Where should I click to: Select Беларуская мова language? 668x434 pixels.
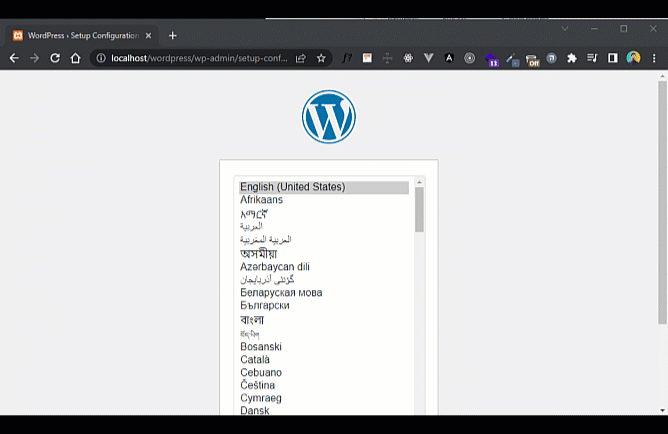point(324,293)
